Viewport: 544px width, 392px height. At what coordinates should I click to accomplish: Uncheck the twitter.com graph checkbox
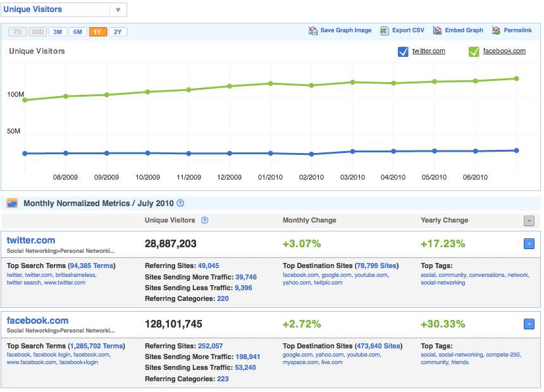(x=403, y=52)
